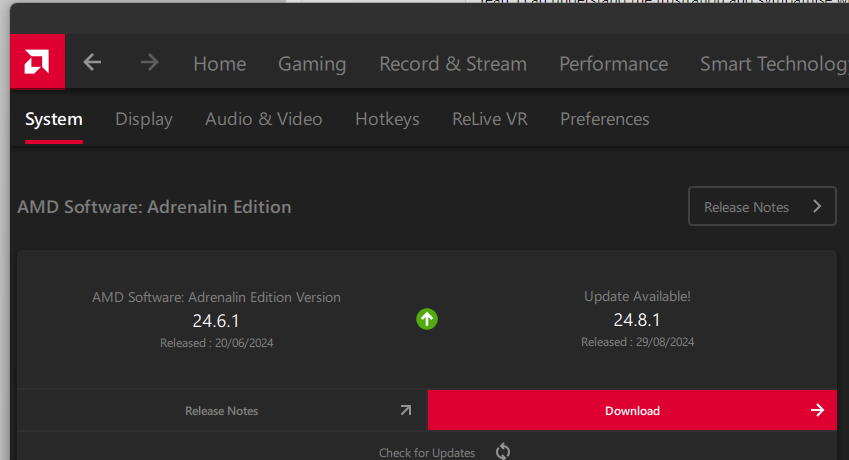Click the external link arrow in Release Notes row
The width and height of the screenshot is (849, 460).
click(x=406, y=410)
